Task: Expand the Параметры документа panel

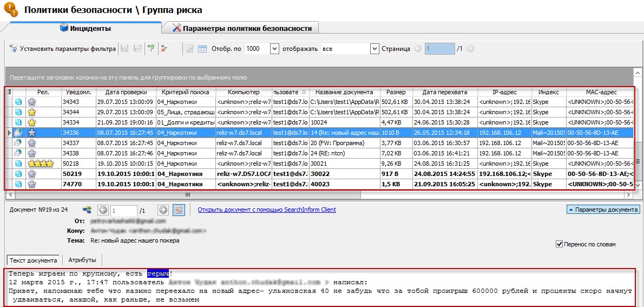Action: pyautogui.click(x=603, y=210)
